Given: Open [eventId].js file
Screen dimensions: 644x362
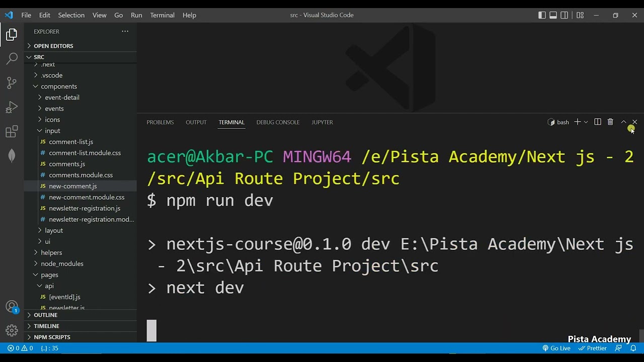Looking at the screenshot, I should click(x=80, y=297).
